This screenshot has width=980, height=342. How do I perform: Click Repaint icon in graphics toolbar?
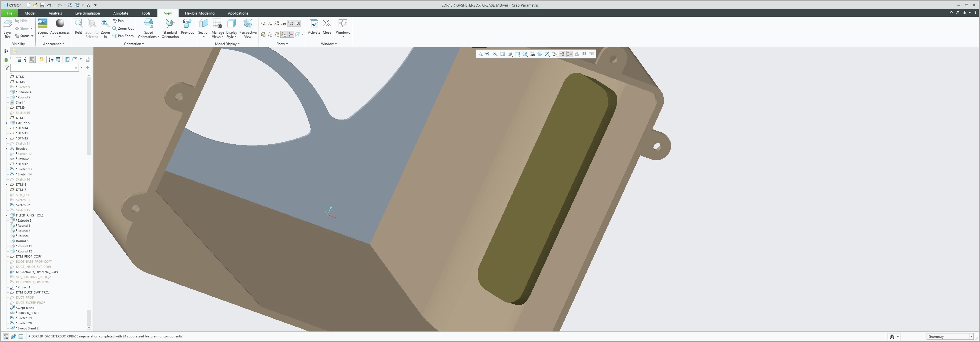503,54
